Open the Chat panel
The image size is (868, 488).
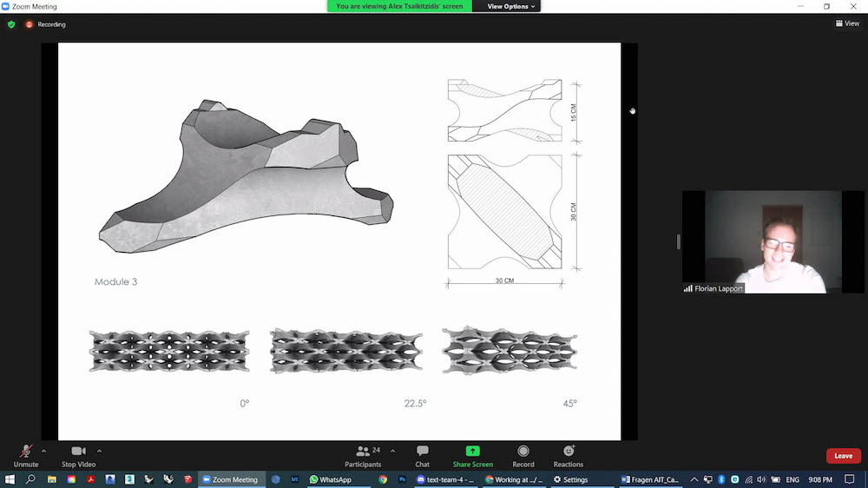(x=422, y=455)
